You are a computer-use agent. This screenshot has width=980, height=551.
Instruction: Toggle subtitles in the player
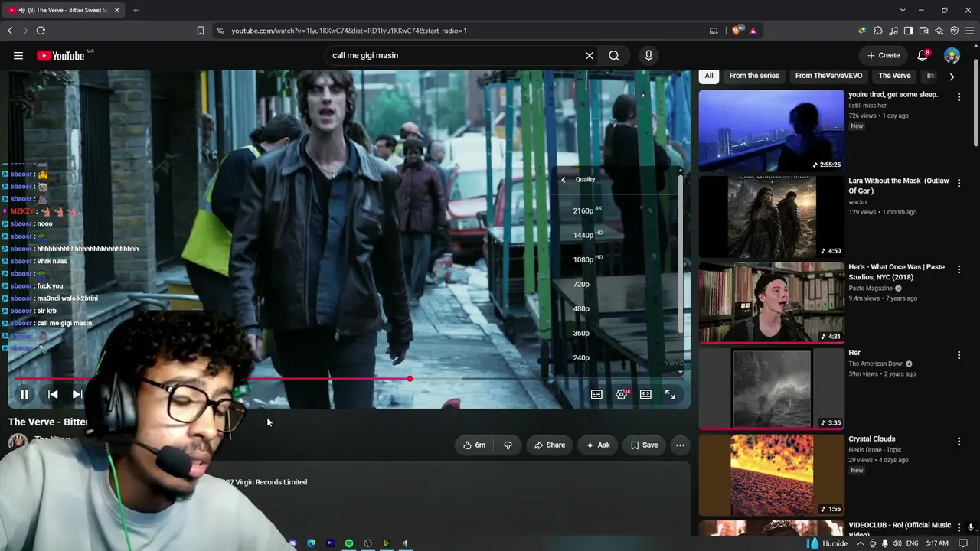tap(596, 394)
